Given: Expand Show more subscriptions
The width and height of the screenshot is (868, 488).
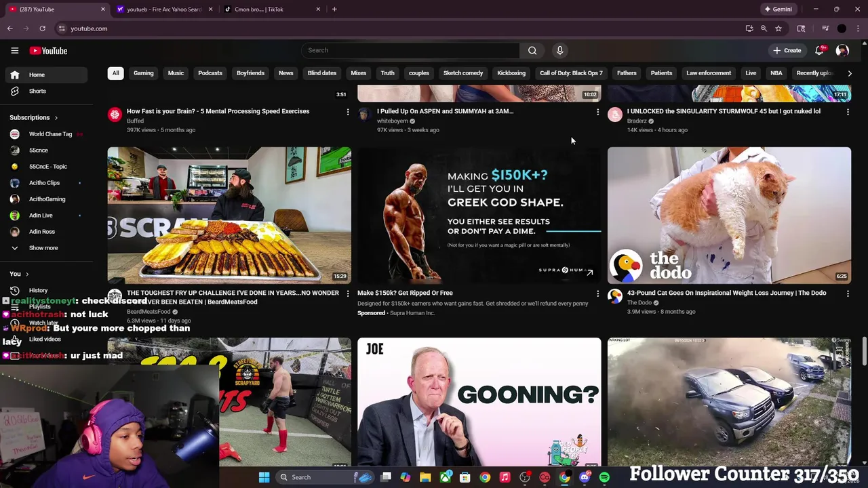Looking at the screenshot, I should pos(43,248).
